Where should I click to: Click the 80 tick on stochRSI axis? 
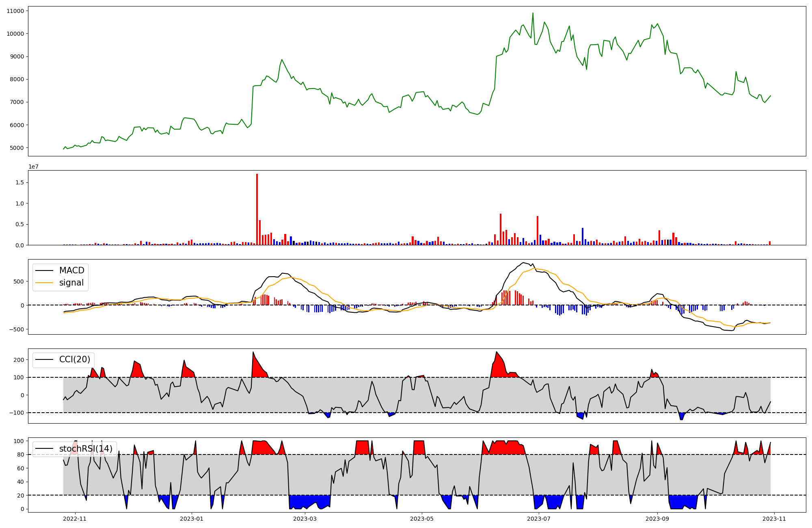point(20,455)
